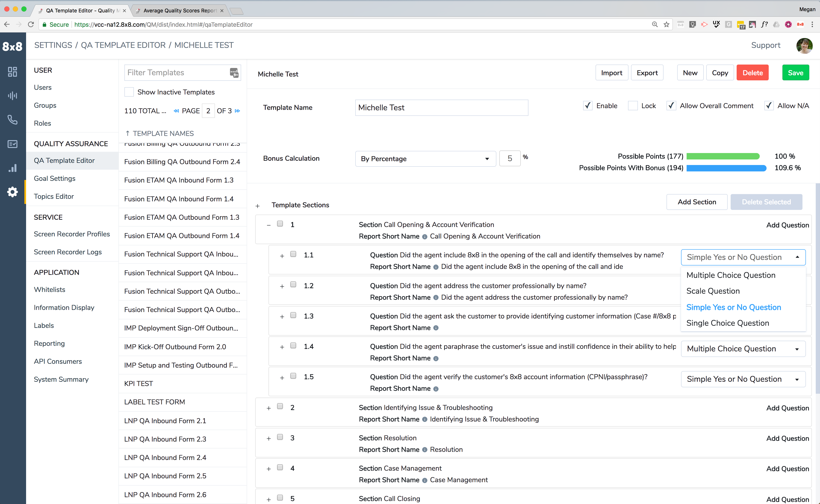
Task: Expand all Template Sections plus icon
Action: pyautogui.click(x=258, y=206)
